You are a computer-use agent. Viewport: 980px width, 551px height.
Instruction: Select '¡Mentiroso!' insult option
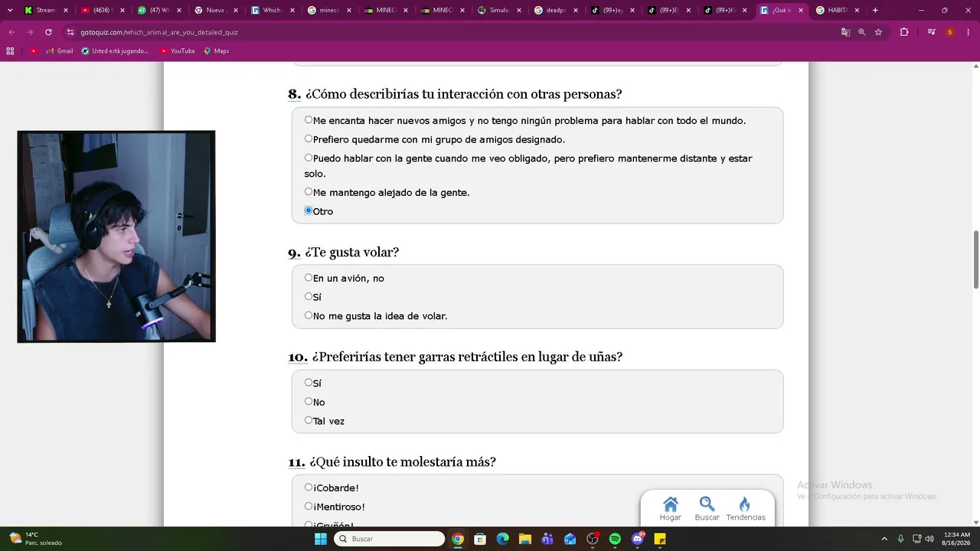pyautogui.click(x=309, y=507)
